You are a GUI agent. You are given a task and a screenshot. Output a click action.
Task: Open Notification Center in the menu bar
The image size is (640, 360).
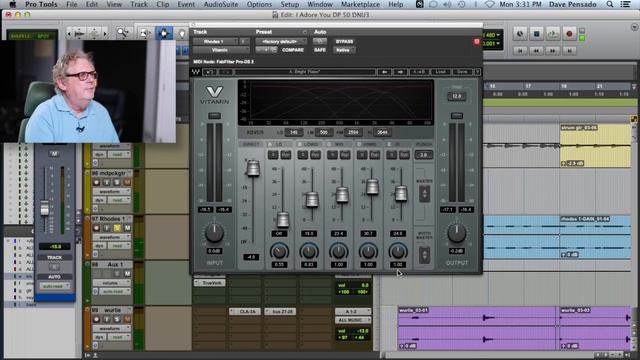tap(625, 4)
